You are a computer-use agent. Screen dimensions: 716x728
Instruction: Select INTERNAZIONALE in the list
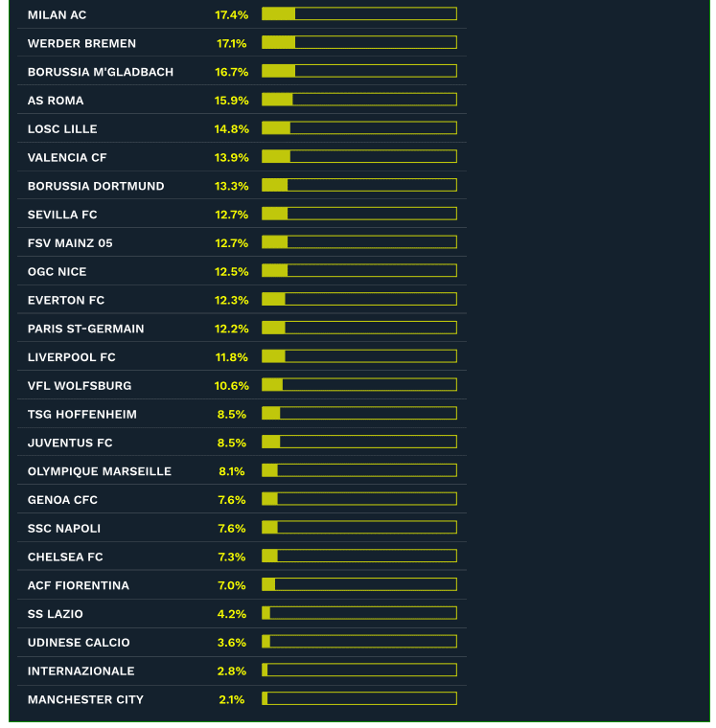coord(81,671)
